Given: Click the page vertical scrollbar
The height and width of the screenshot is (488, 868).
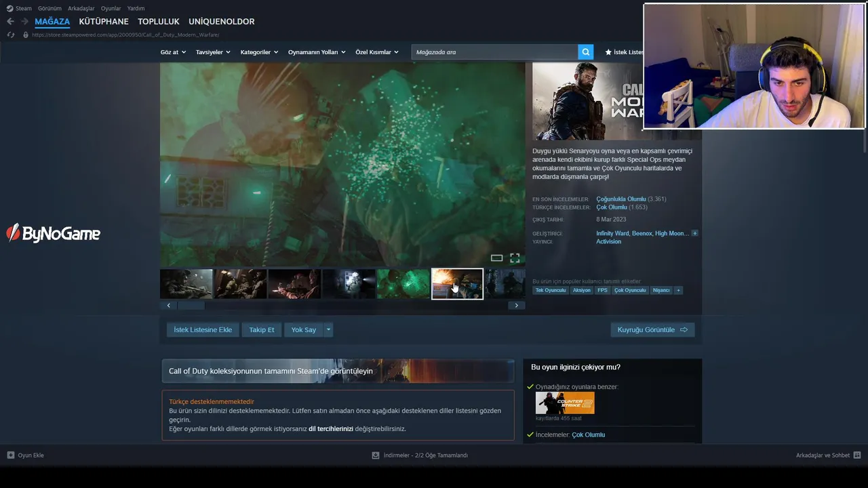Looking at the screenshot, I should coord(865,142).
